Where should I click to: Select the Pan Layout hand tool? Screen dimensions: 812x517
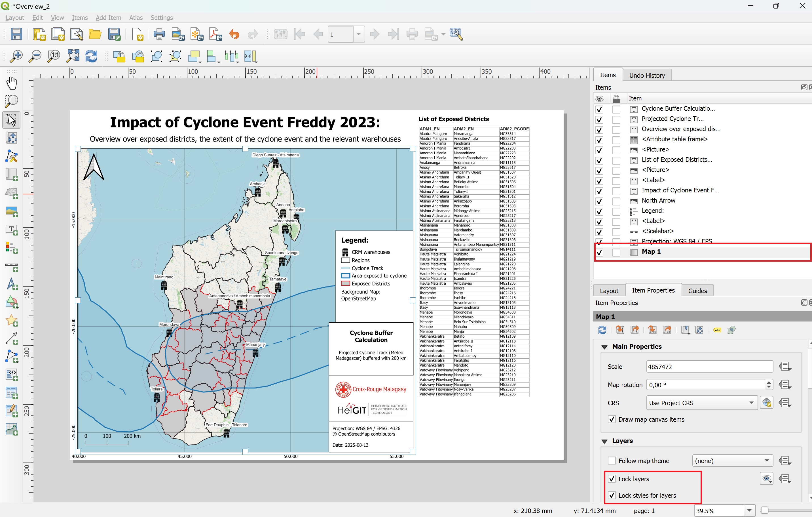pyautogui.click(x=11, y=83)
